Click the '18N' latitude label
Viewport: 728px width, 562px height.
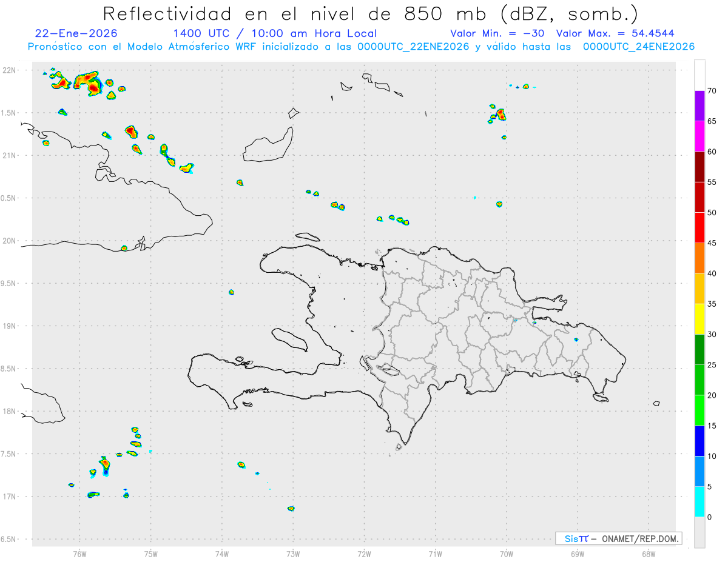(x=9, y=412)
